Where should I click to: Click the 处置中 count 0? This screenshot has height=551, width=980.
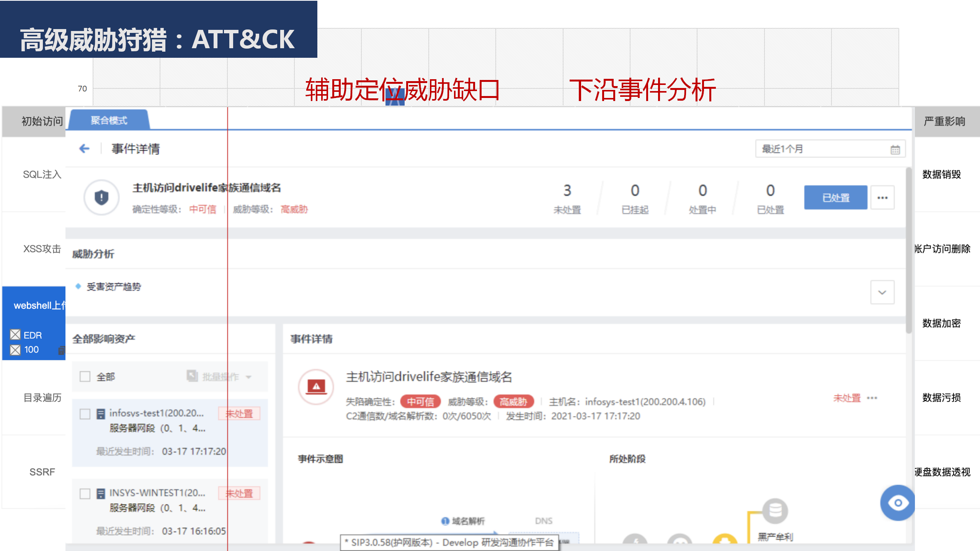point(702,191)
